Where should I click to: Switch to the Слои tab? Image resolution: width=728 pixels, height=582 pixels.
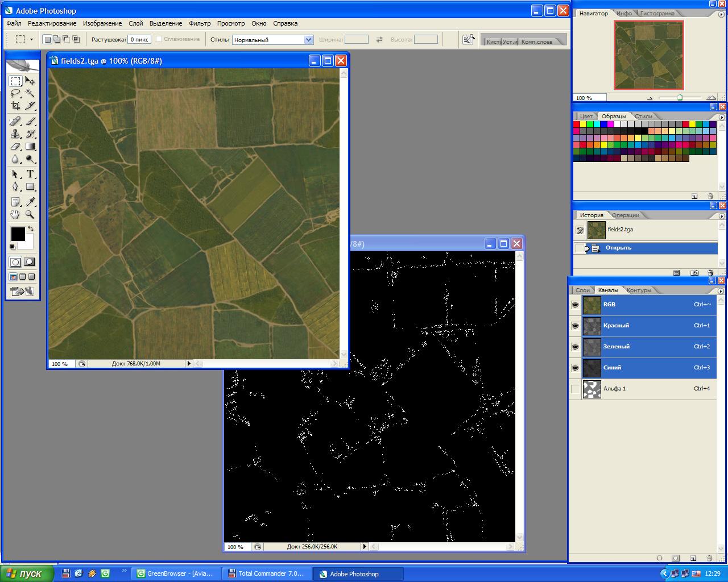point(582,290)
